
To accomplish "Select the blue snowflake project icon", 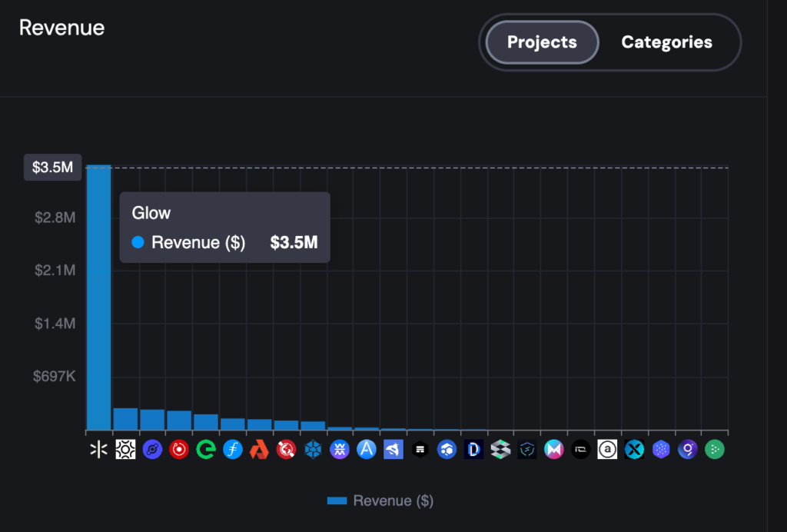I will [313, 449].
